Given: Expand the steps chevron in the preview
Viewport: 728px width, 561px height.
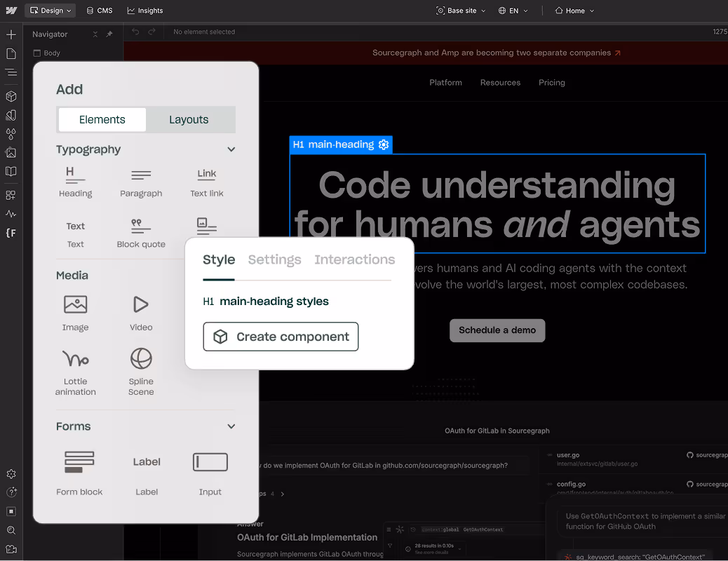Looking at the screenshot, I should (282, 494).
